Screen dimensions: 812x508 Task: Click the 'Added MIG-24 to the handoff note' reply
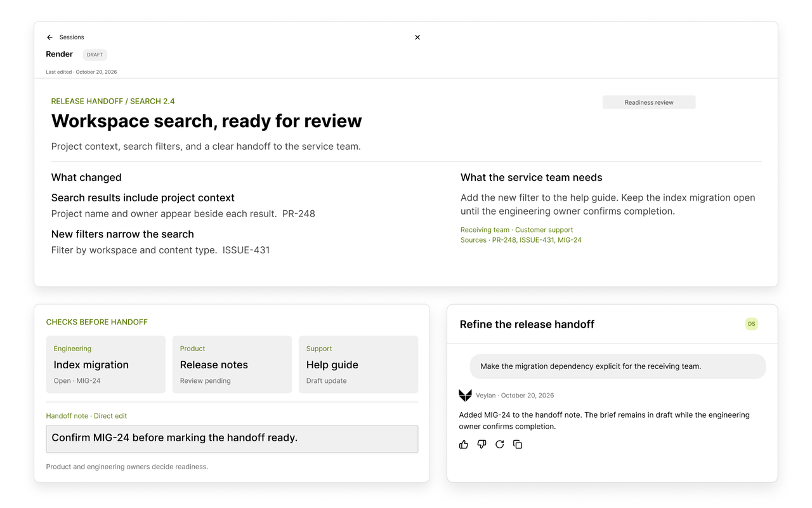605,420
